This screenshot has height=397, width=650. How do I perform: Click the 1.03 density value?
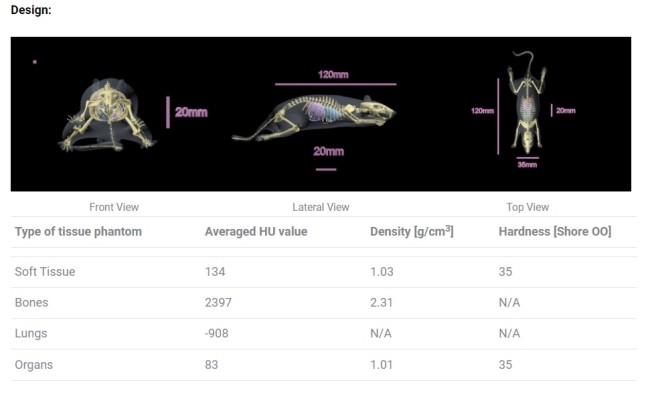coord(382,271)
